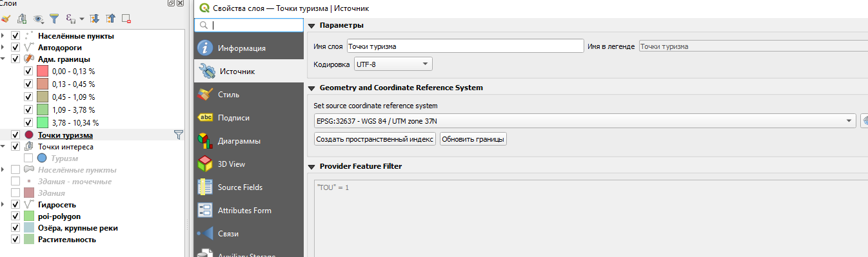Click filter funnel beside Точки туризма layer
Viewport: 868px width, 257px height.
click(179, 135)
